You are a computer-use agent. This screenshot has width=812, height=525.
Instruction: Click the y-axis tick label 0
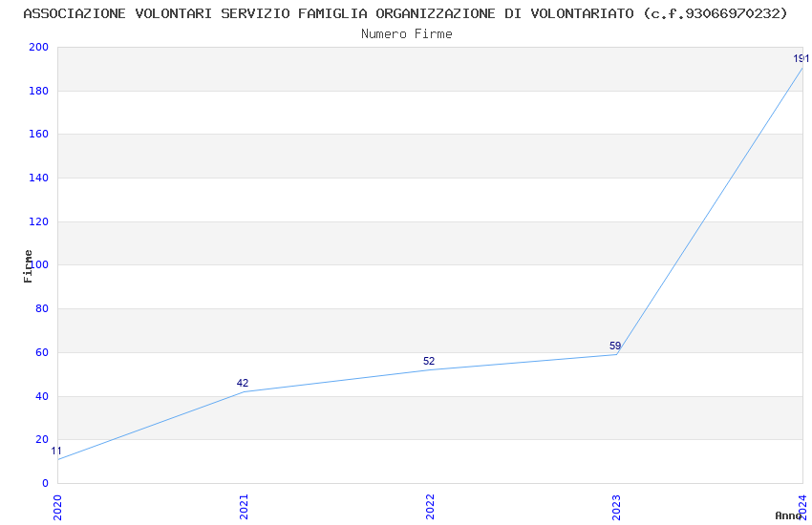(x=45, y=484)
